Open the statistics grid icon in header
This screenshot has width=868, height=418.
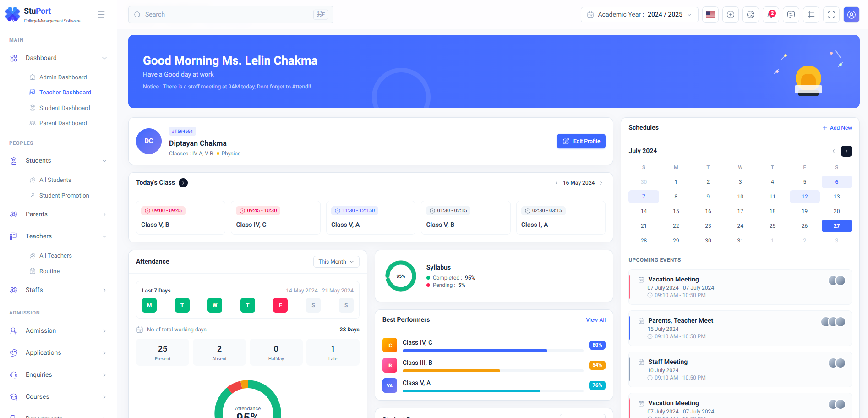coord(811,15)
